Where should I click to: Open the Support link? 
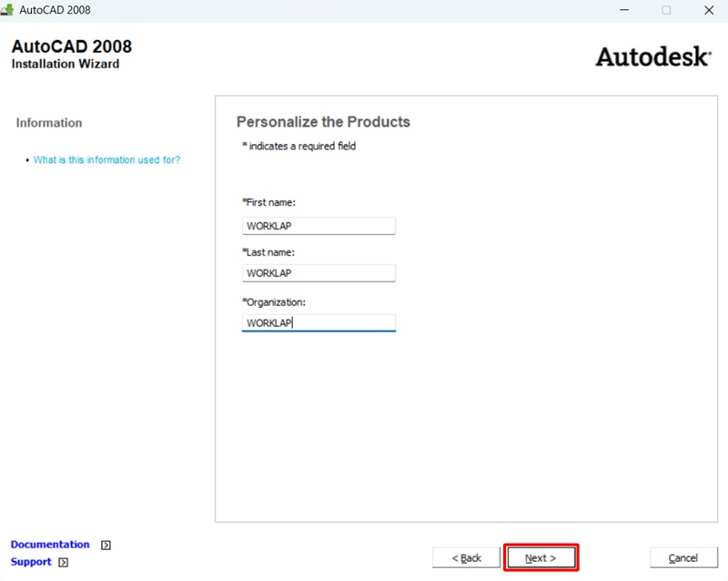(31, 562)
